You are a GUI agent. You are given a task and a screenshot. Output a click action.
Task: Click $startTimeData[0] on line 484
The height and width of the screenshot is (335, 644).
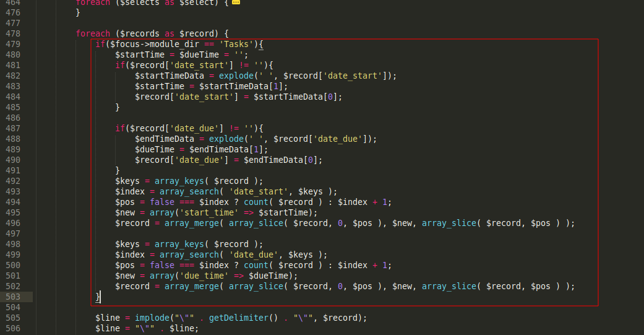coord(295,97)
